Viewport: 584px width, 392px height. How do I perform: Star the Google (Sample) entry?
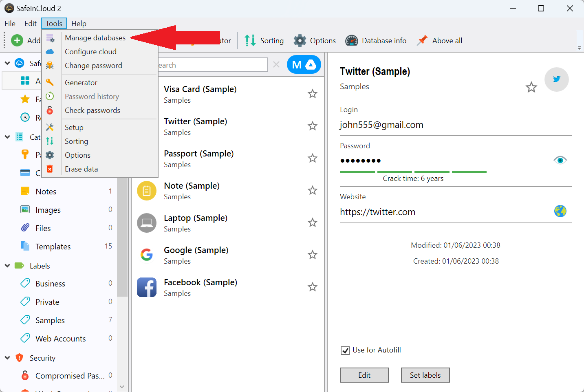tap(313, 255)
